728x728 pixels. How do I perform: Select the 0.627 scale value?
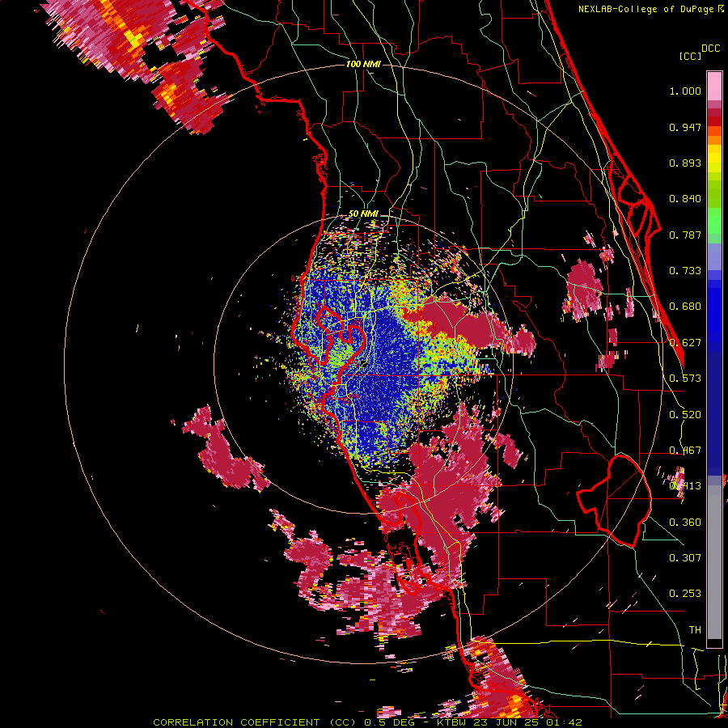[685, 343]
